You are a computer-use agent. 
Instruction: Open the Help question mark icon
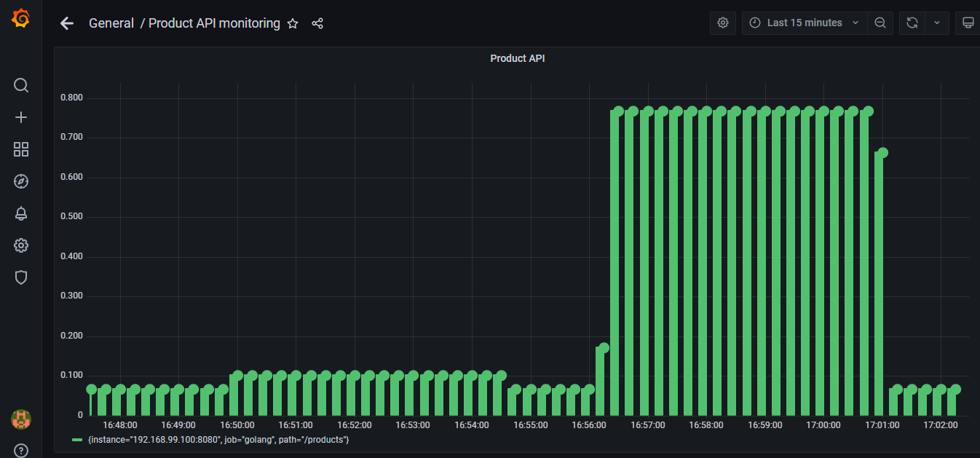(21, 451)
